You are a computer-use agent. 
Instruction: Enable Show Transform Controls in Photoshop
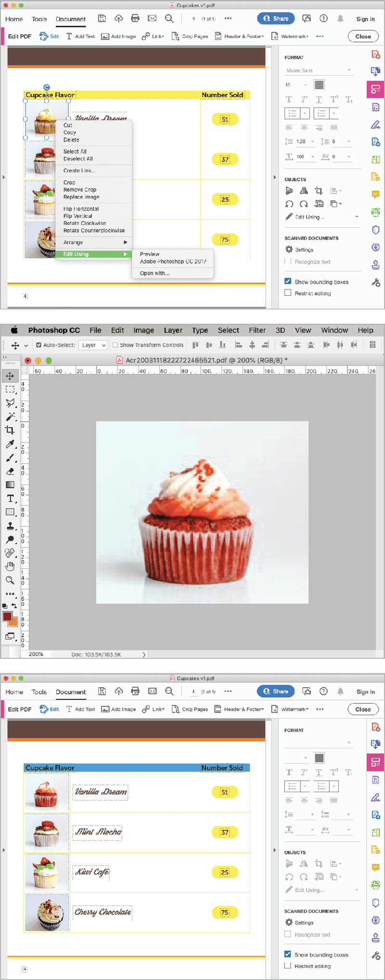coord(115,345)
